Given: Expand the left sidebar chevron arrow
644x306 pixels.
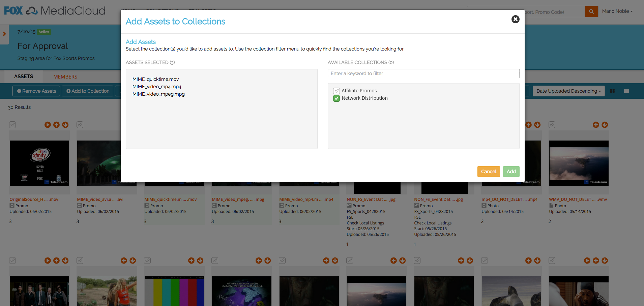Looking at the screenshot, I should click(x=4, y=34).
